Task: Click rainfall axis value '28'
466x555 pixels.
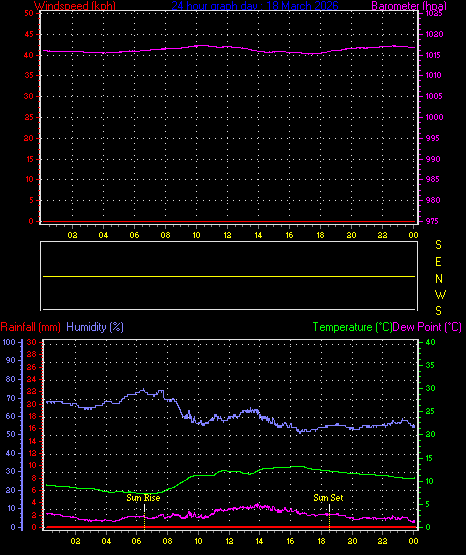Action: pyautogui.click(x=32, y=354)
